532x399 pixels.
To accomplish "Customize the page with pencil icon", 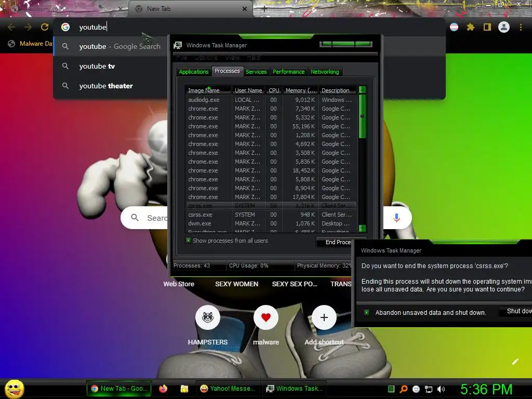I will click(x=515, y=362).
